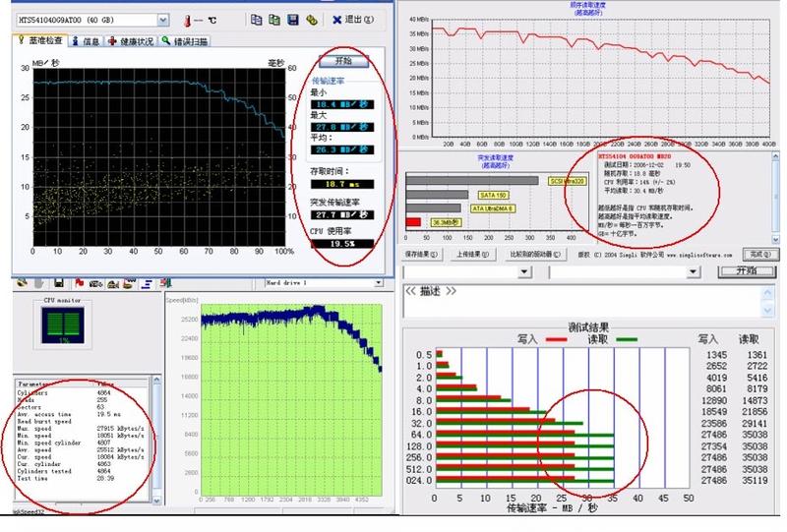Click the yellow options icon beside save
Image resolution: width=787 pixels, height=532 pixels.
(x=311, y=20)
